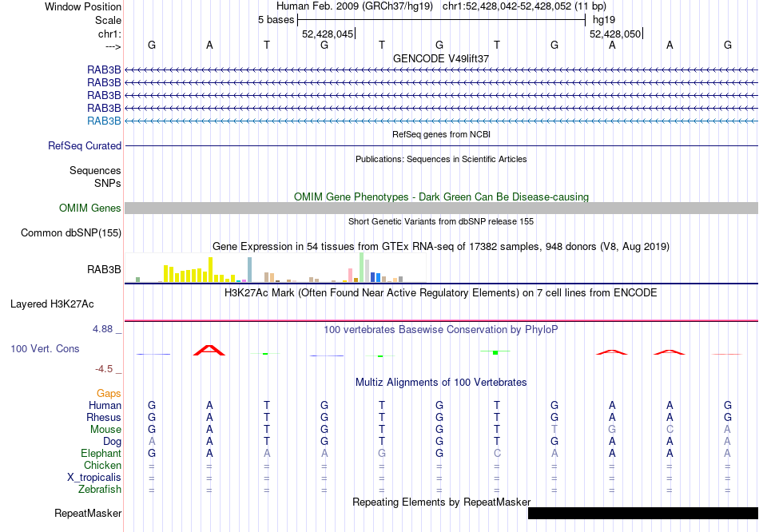Click the 100 vertebrates Basewise Conservation title
This screenshot has width=759, height=532.
[x=441, y=330]
